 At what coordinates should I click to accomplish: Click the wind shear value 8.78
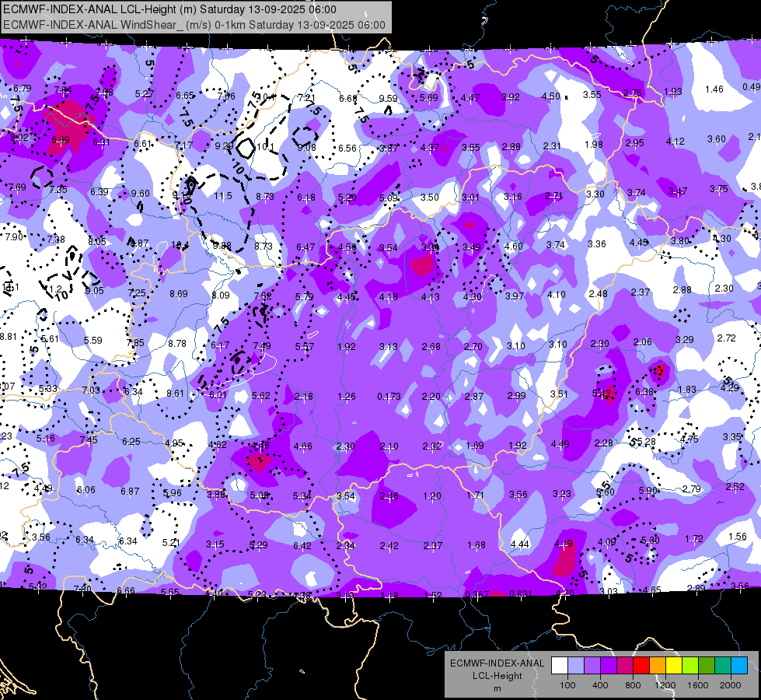pos(177,344)
